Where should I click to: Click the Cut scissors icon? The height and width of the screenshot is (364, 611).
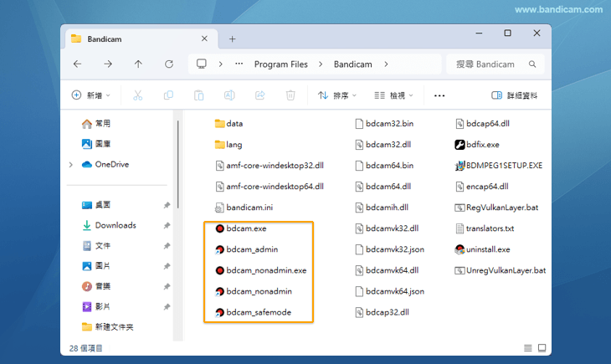click(x=137, y=95)
